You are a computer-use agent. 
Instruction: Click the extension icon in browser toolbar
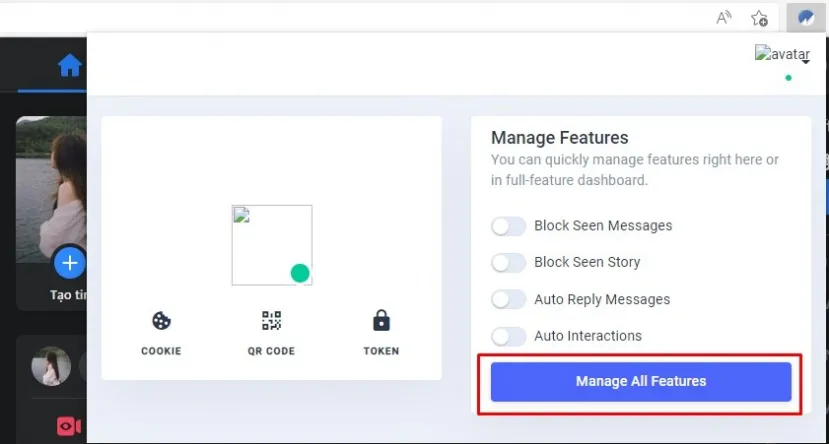coord(805,17)
